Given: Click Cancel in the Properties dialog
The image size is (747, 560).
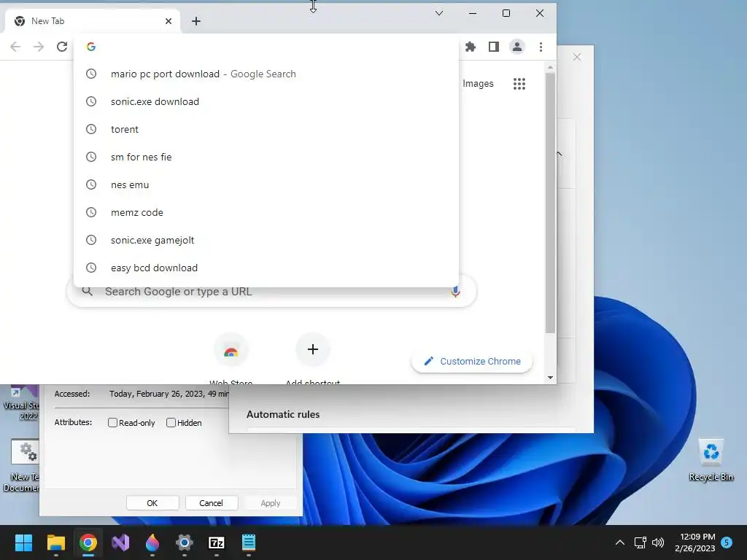Looking at the screenshot, I should pos(211,503).
